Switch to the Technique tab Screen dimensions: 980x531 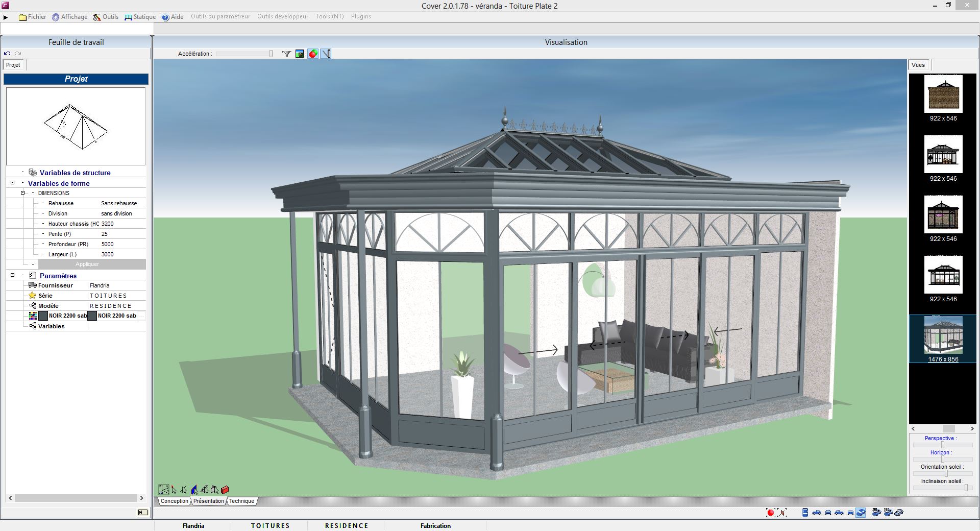pos(241,501)
